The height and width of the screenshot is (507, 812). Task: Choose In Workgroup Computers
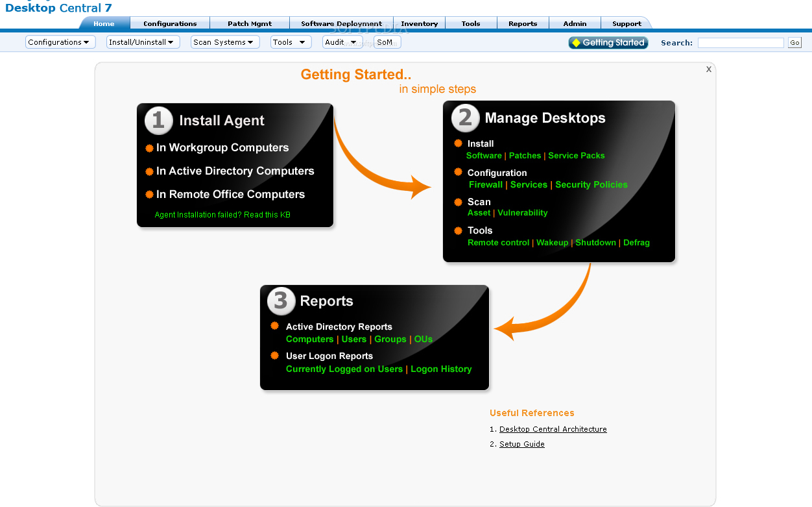222,148
